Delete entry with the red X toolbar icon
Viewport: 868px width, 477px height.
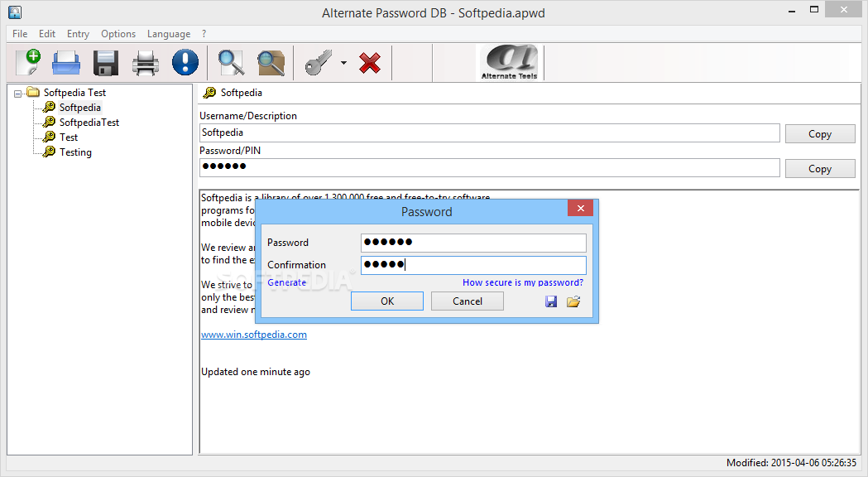click(370, 63)
